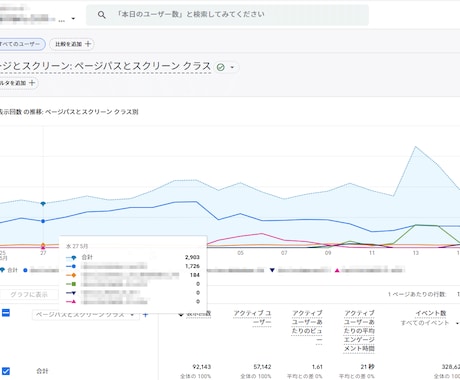This screenshot has width=460, height=380.
Task: Click the 1 ページあたりの行数 label
Action: pos(417,294)
